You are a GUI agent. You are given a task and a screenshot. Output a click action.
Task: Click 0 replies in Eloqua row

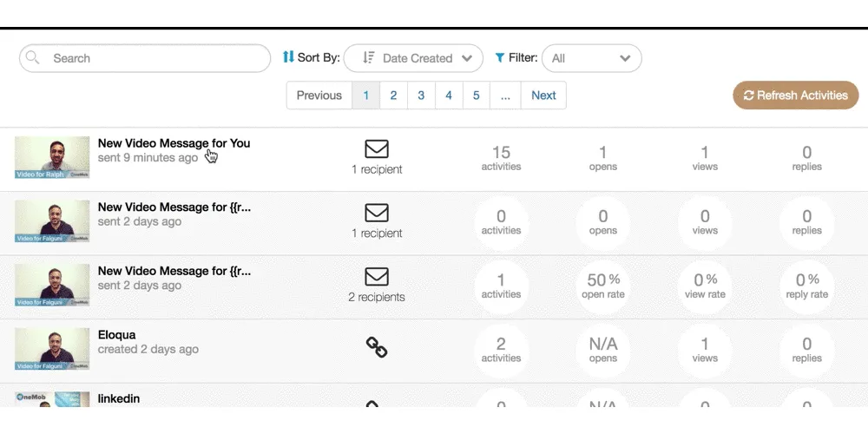tap(806, 350)
